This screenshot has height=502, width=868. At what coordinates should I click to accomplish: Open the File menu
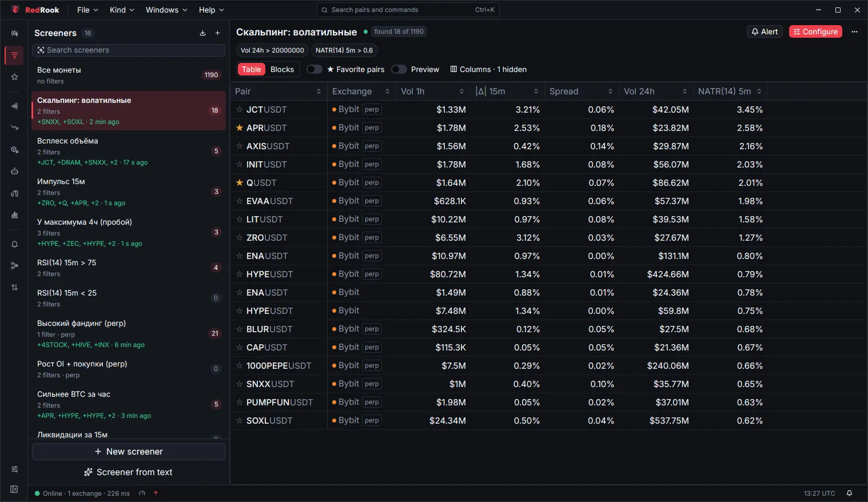pyautogui.click(x=87, y=10)
